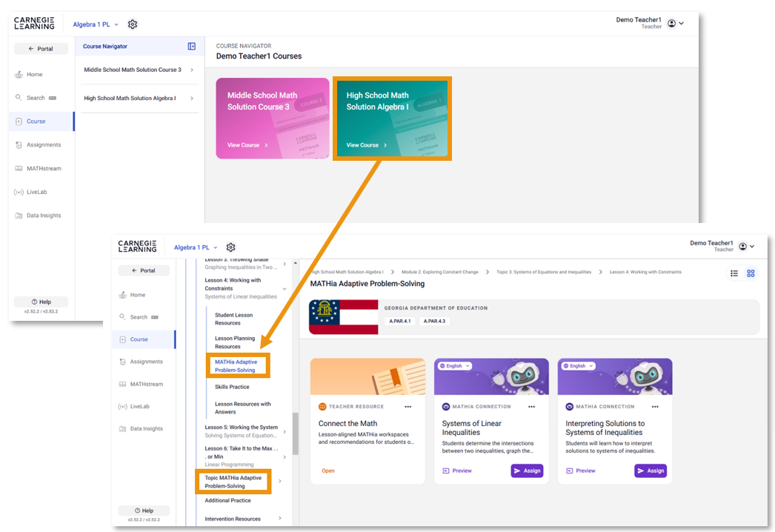Click Data Insights icon in back window sidebar

click(19, 216)
